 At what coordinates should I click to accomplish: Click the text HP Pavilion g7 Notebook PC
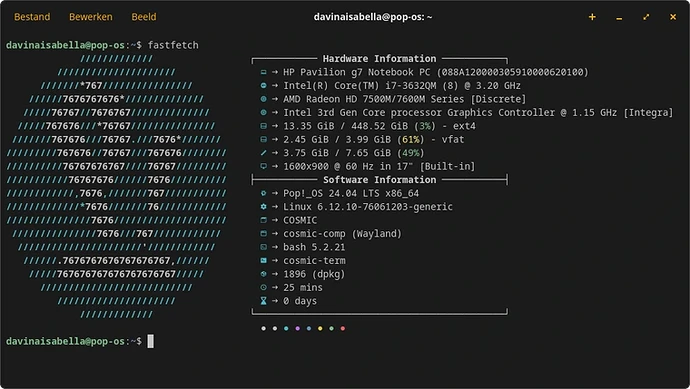[x=357, y=72]
